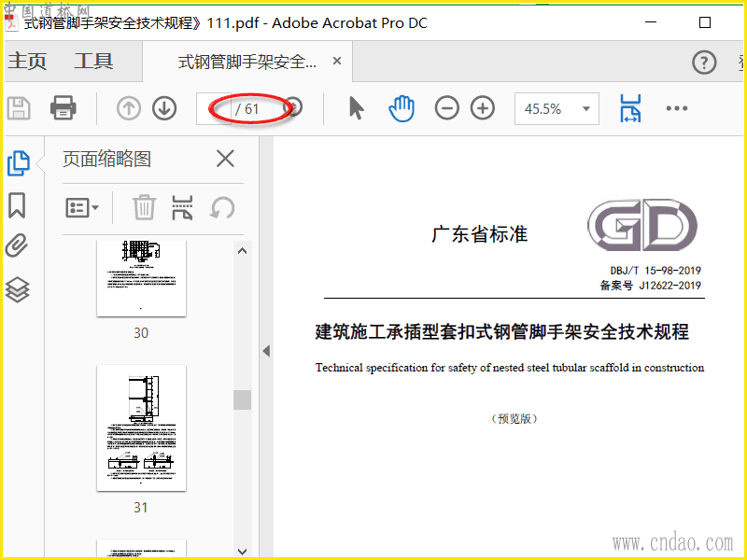Switch to the 主页 tab
Screen dimensions: 747x560
coord(27,61)
